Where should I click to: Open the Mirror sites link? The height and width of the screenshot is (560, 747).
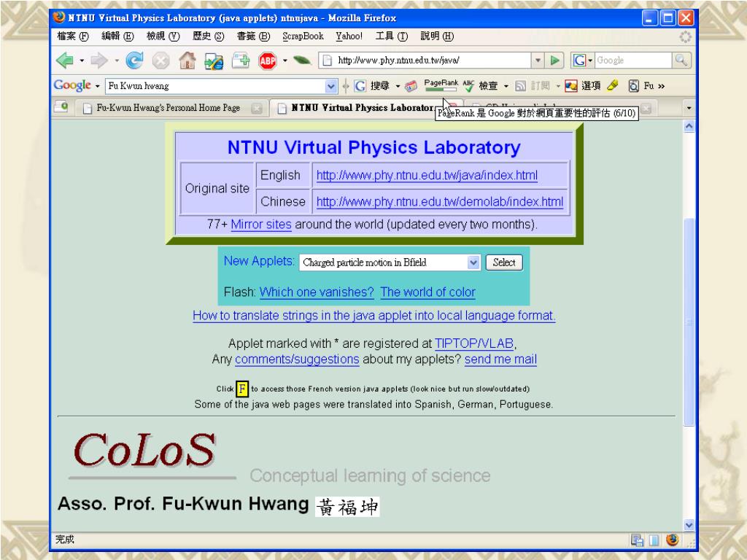coord(261,225)
